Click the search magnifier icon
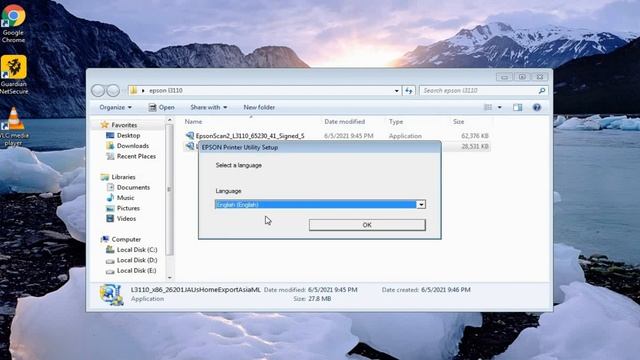Viewport: 640px width, 360px height. coord(542,91)
